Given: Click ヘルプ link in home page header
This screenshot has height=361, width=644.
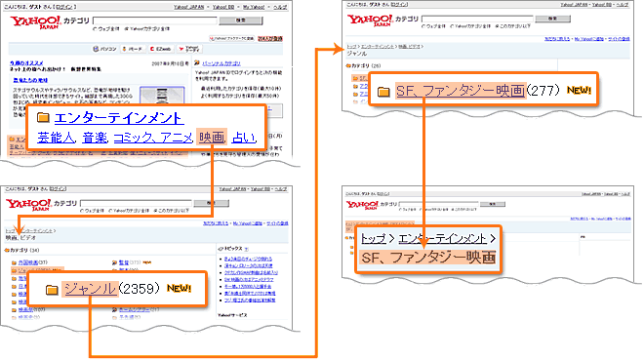Looking at the screenshot, I should tap(280, 7).
